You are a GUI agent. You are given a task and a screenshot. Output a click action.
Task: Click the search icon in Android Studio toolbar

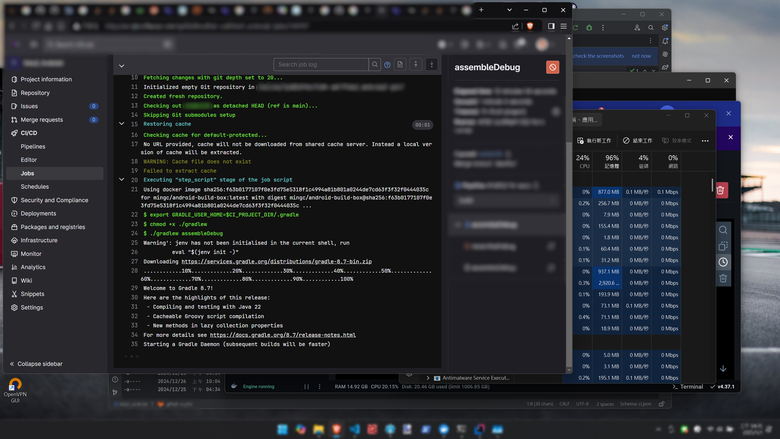[x=651, y=28]
